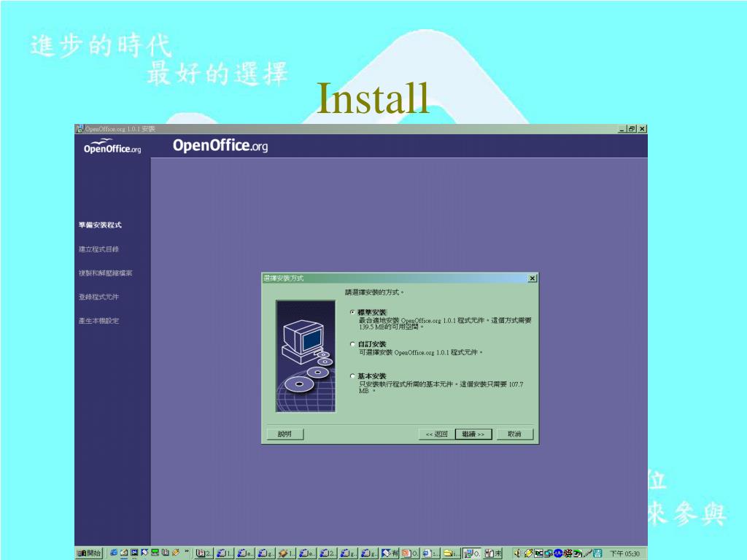
Task: Click the 取消 cancel button
Action: click(x=514, y=434)
